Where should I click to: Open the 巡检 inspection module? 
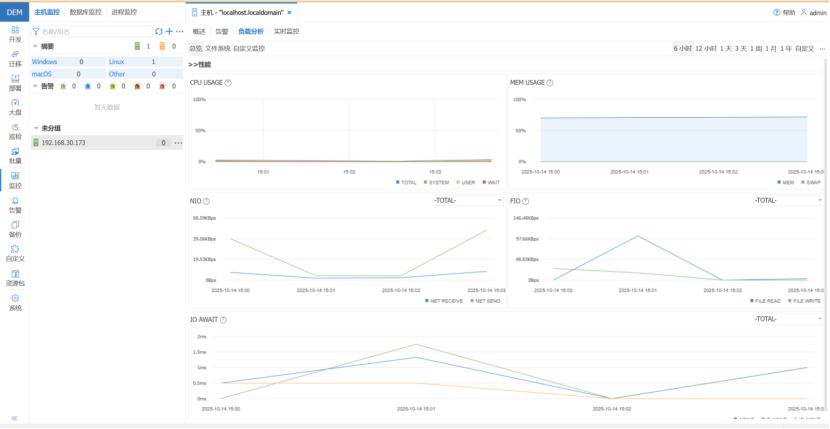coord(15,131)
